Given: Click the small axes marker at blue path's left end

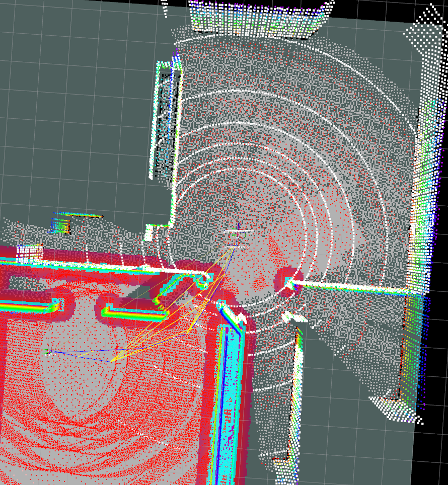Looking at the screenshot, I should 48,351.
